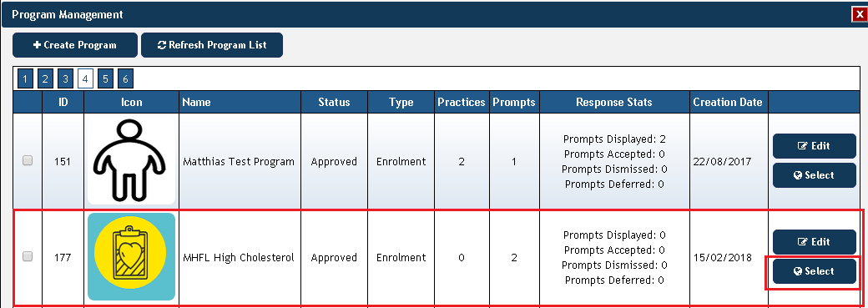Screen dimensions: 868x308
Task: Refresh the program list
Action: tap(212, 45)
